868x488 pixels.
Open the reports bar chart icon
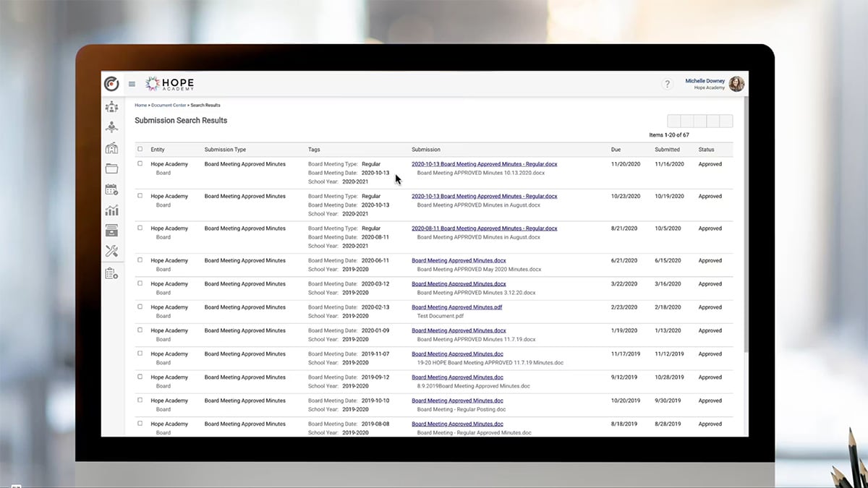tap(112, 210)
